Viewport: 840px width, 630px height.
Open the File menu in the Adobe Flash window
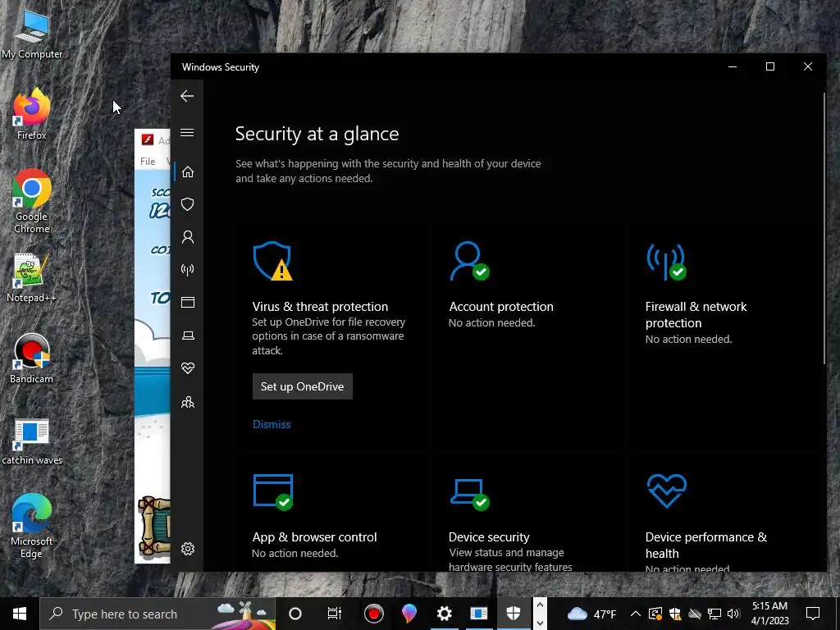coord(148,162)
